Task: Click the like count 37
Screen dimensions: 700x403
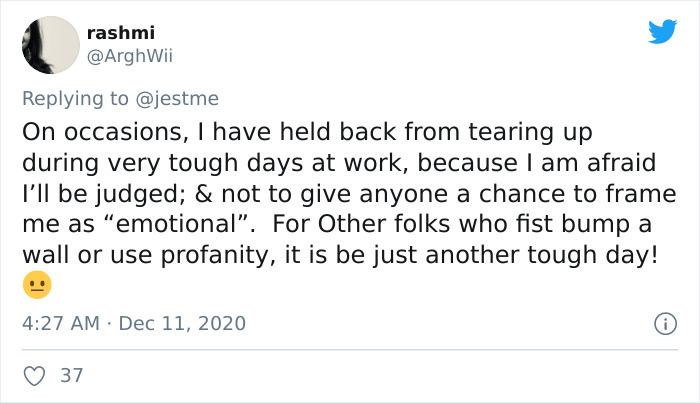Action: point(72,376)
